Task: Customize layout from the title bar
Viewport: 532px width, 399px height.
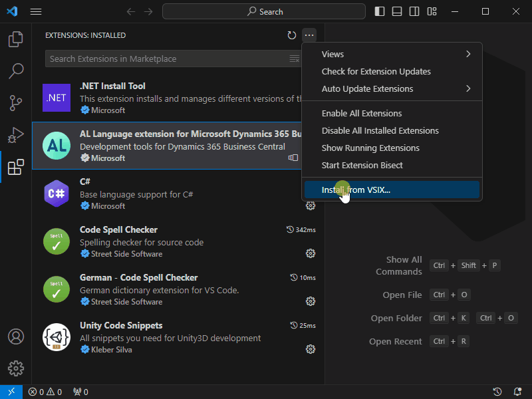Action: (x=432, y=11)
